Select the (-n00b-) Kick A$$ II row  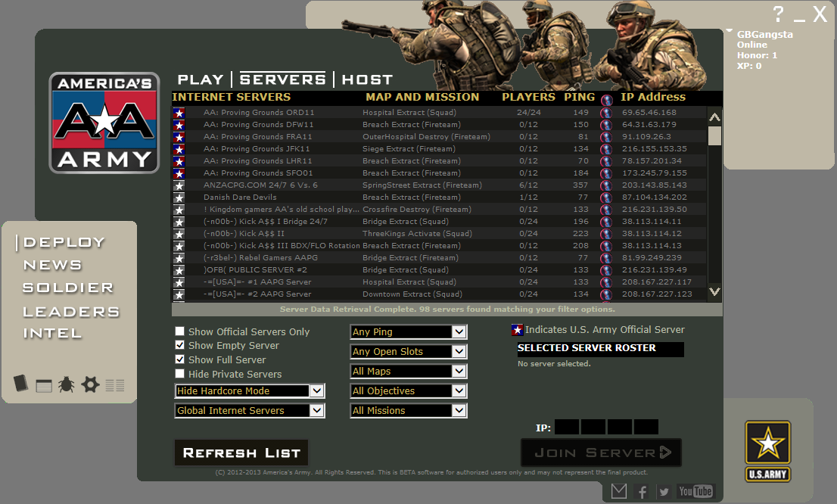pos(440,233)
